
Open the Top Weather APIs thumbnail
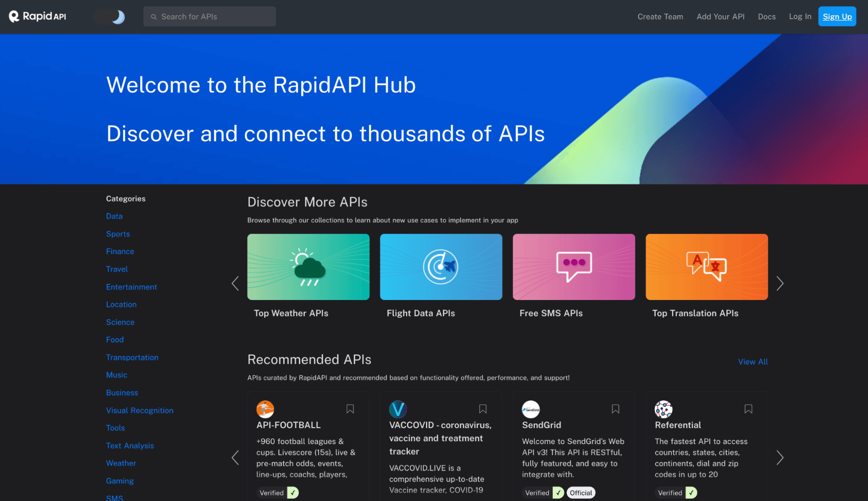tap(308, 267)
